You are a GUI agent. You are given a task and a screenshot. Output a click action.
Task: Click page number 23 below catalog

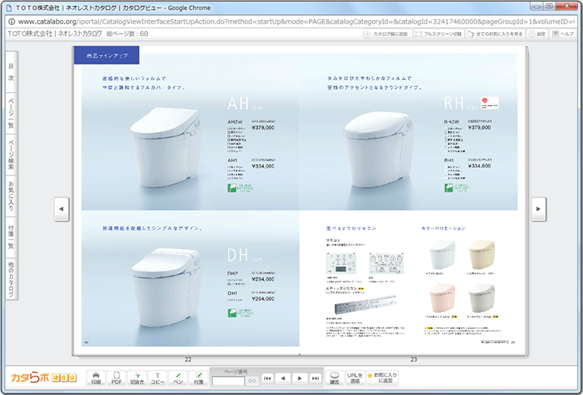click(x=414, y=359)
